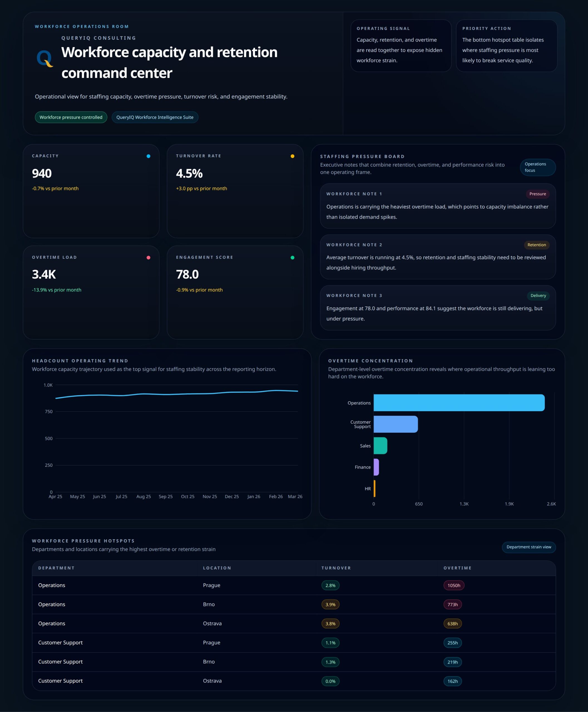Click the Delivery tag on Workforce Note 3

click(538, 296)
